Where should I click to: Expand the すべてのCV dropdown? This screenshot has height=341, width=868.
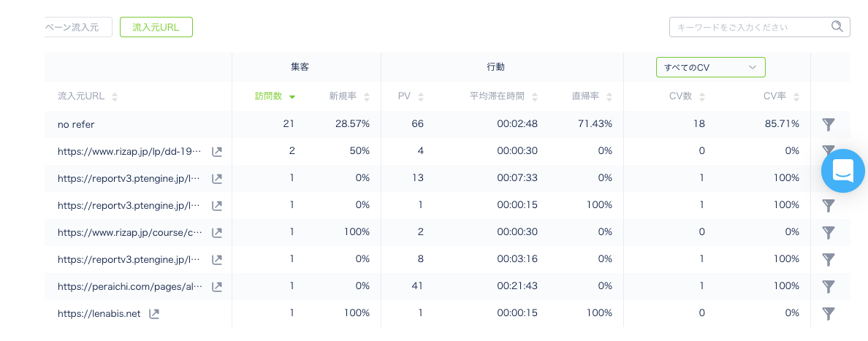[710, 67]
